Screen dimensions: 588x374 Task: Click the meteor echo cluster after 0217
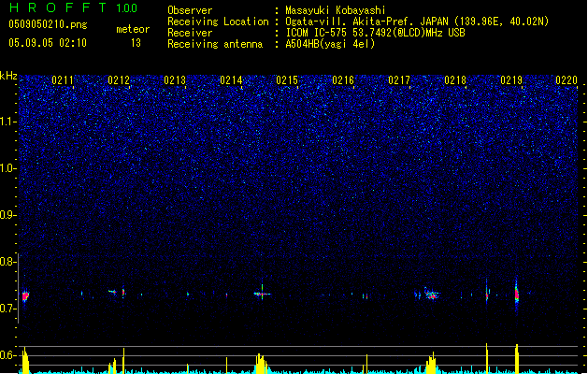(x=432, y=295)
